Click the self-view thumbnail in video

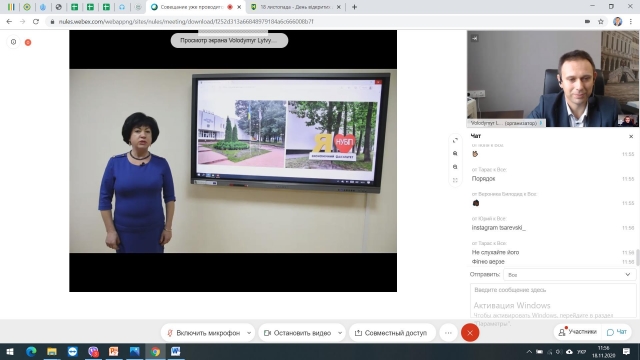[627, 120]
